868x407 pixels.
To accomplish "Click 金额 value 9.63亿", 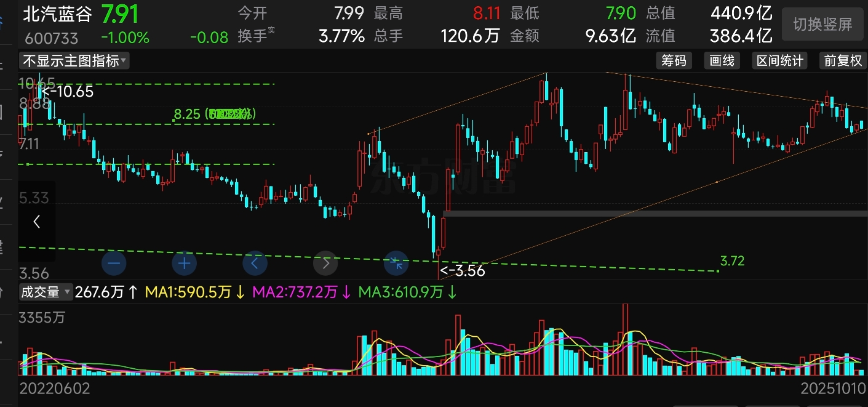I will pyautogui.click(x=611, y=36).
